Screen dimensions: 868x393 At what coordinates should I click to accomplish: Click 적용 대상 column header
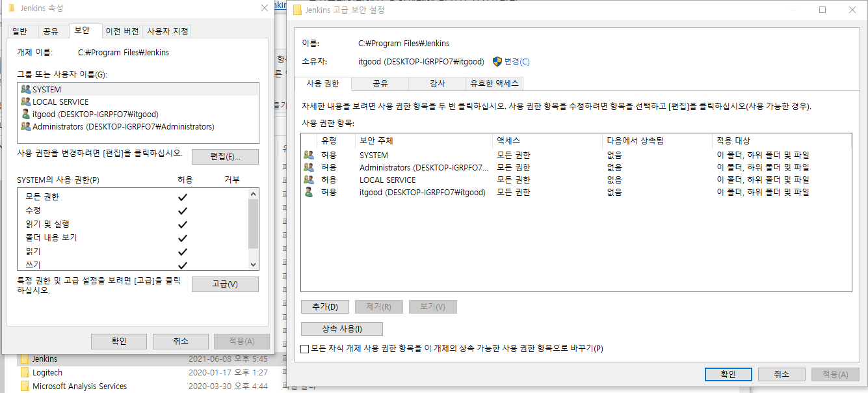(782, 141)
